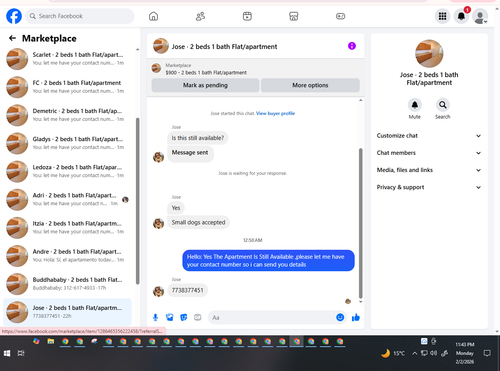This screenshot has height=371, width=500.
Task: Open the Home feed icon
Action: (x=153, y=16)
